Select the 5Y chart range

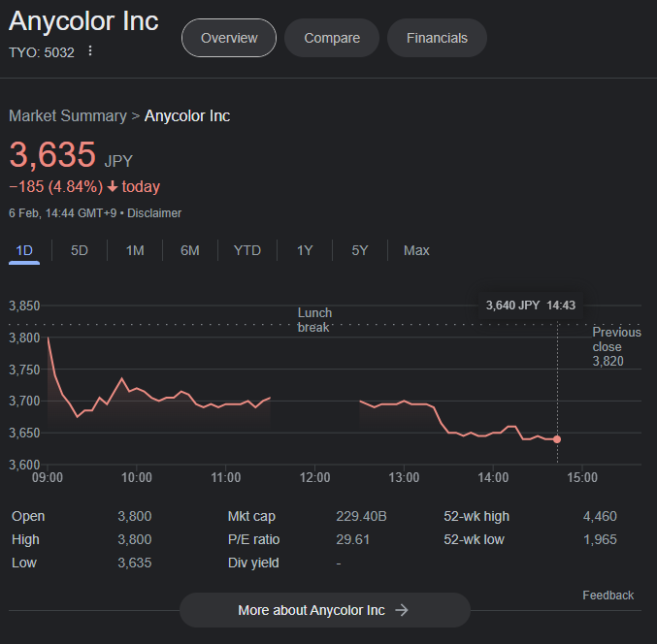coord(360,250)
